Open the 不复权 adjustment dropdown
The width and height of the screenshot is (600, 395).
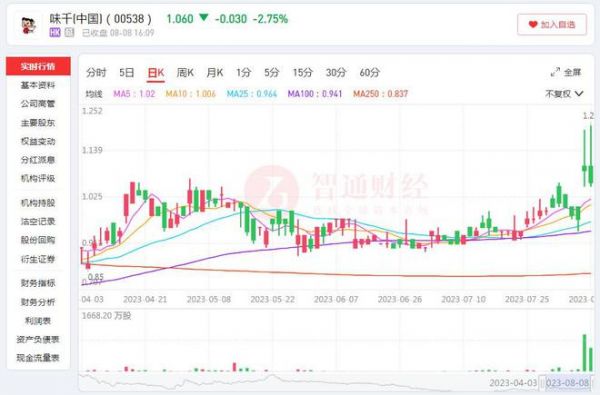click(x=564, y=94)
